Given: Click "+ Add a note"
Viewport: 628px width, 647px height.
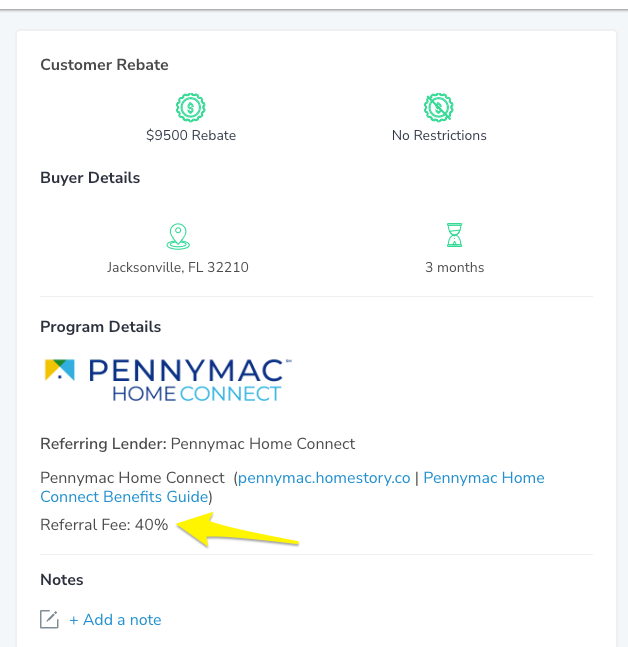Looking at the screenshot, I should (x=115, y=620).
